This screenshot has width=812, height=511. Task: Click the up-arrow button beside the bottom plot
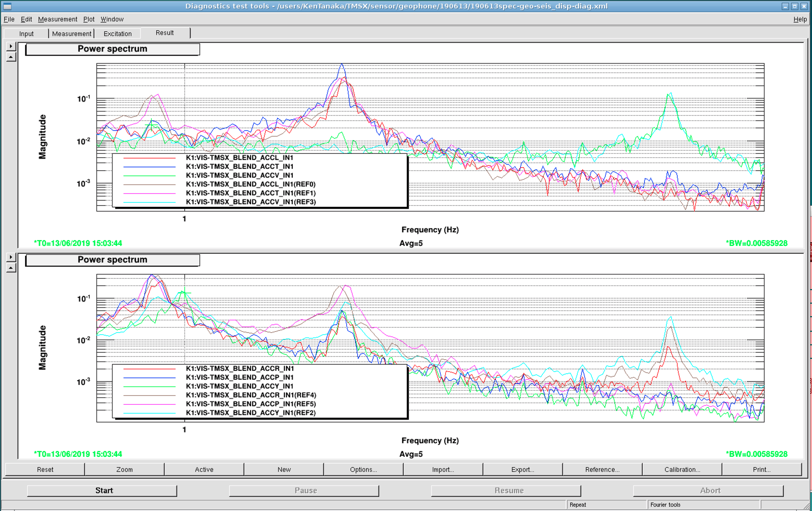[11, 268]
